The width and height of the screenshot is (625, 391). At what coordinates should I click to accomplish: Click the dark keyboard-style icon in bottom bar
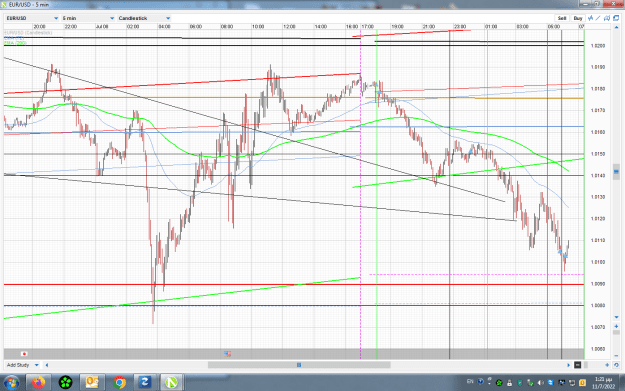pos(578,365)
